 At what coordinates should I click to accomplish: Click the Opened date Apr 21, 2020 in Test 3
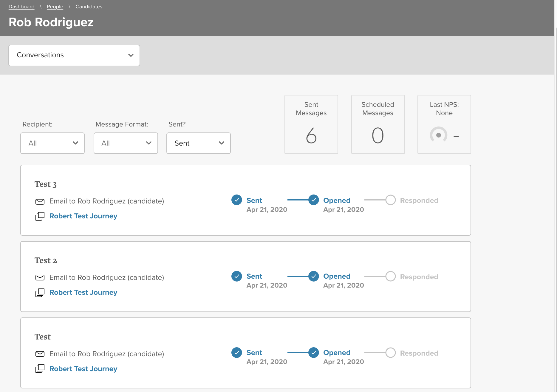[344, 209]
